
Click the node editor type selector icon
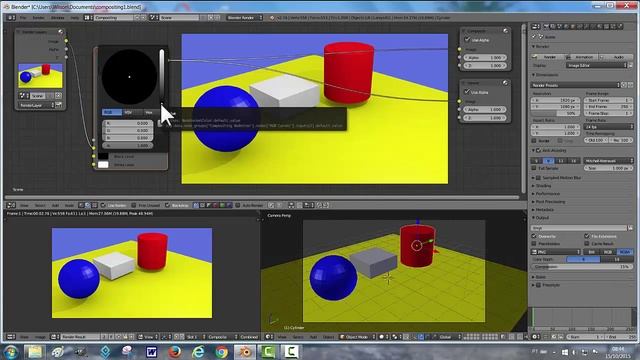pyautogui.click(x=11, y=205)
